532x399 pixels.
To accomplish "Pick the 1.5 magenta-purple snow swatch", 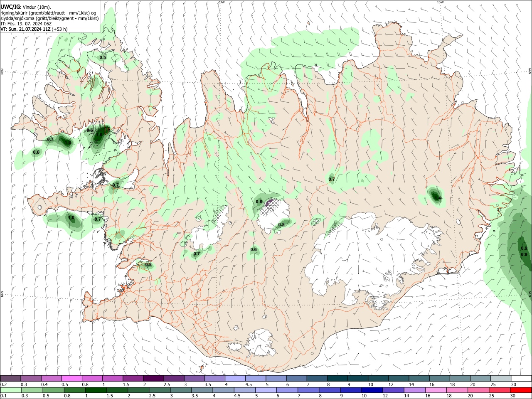I will tap(133, 379).
